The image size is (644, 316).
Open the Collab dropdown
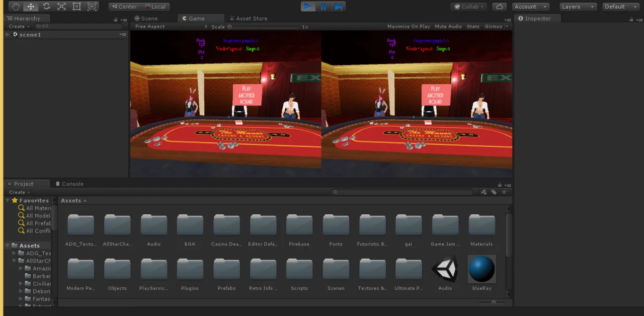click(469, 7)
